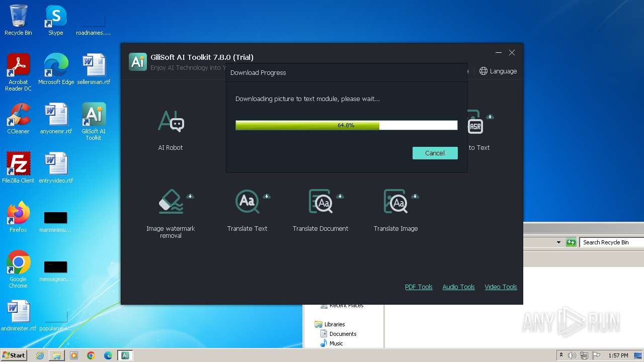644x362 pixels.
Task: Select the Acrobat Reader DC shortcut
Action: (x=18, y=72)
